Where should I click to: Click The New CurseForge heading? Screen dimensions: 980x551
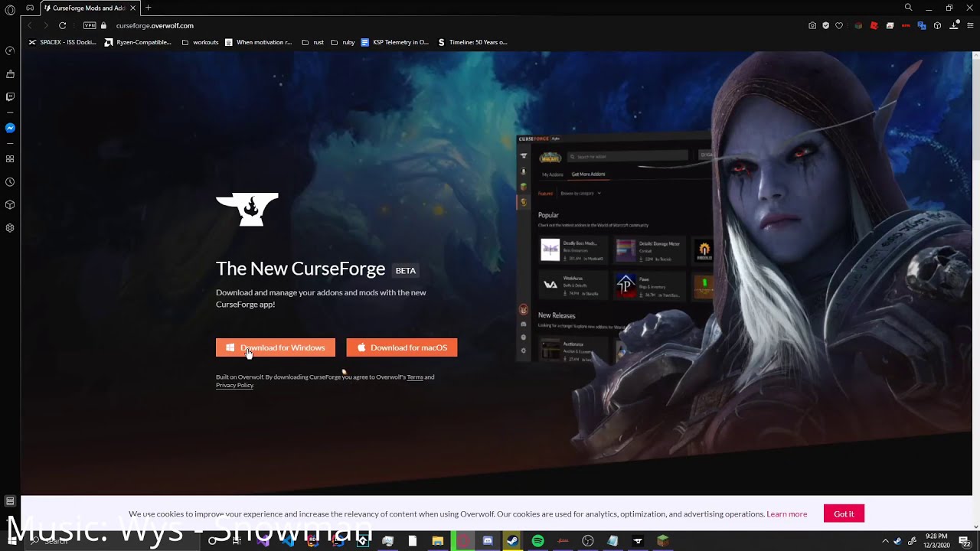pos(300,269)
